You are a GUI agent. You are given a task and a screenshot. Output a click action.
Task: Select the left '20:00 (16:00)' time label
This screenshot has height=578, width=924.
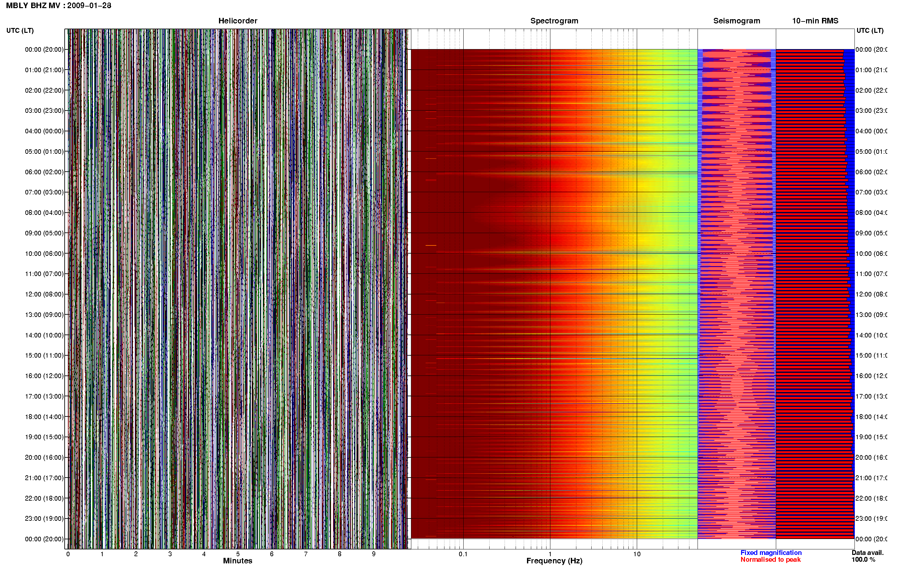[x=44, y=458]
